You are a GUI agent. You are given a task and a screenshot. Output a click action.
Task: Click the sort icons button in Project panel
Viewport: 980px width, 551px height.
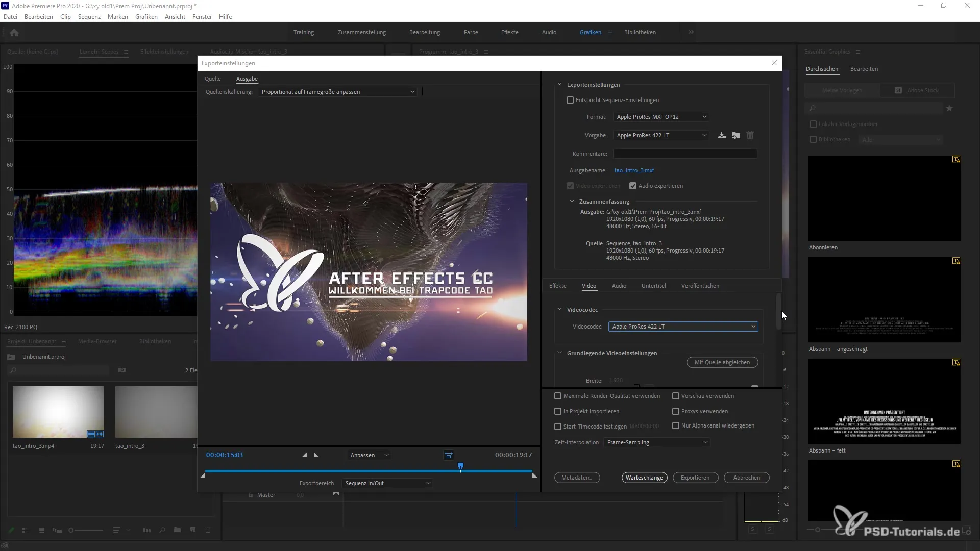[x=116, y=530]
